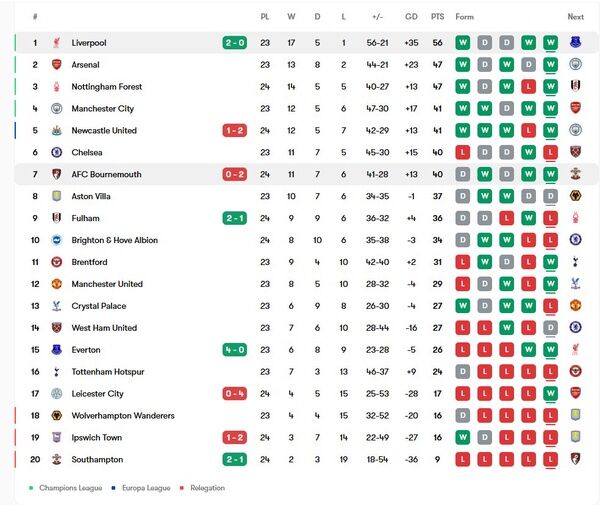This screenshot has height=505, width=600.
Task: Click the Liverpool club crest
Action: pyautogui.click(x=57, y=43)
